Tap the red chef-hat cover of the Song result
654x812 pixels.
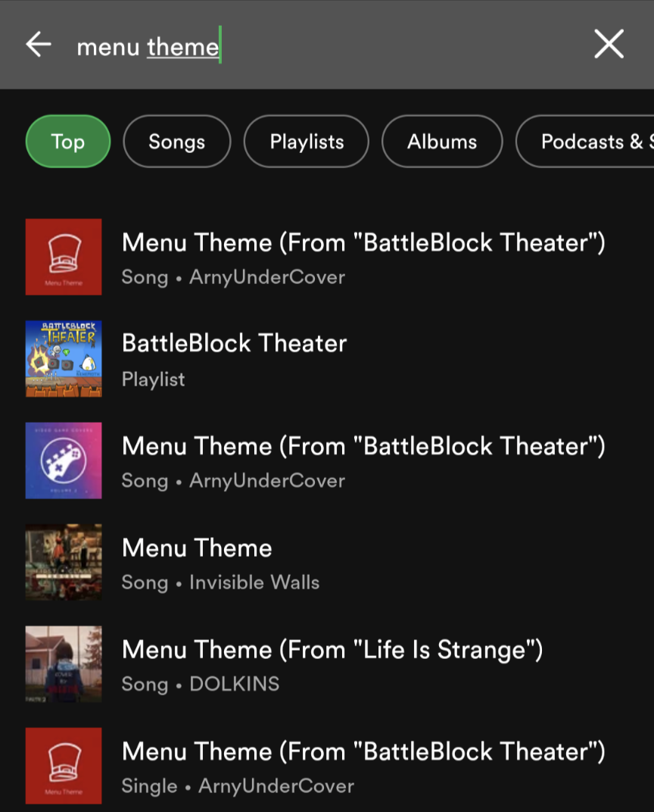click(x=64, y=257)
